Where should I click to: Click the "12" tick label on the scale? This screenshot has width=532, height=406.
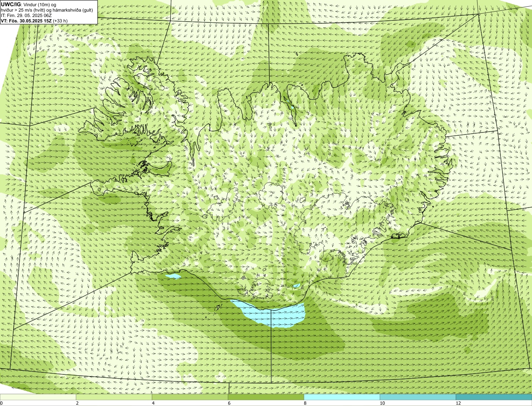(458, 403)
